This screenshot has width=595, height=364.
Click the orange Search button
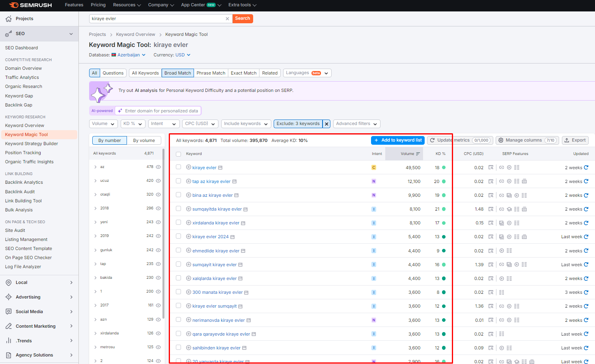242,19
